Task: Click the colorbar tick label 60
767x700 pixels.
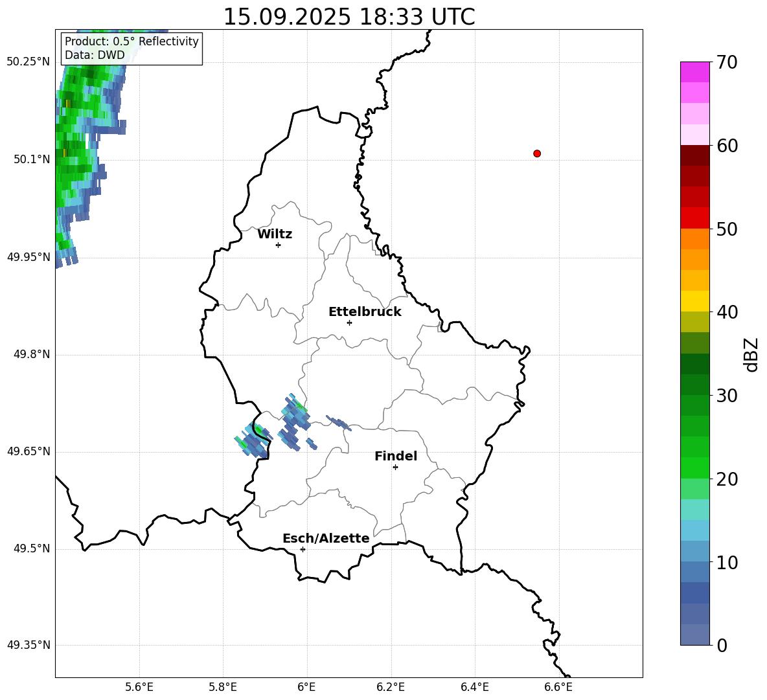Action: (727, 146)
